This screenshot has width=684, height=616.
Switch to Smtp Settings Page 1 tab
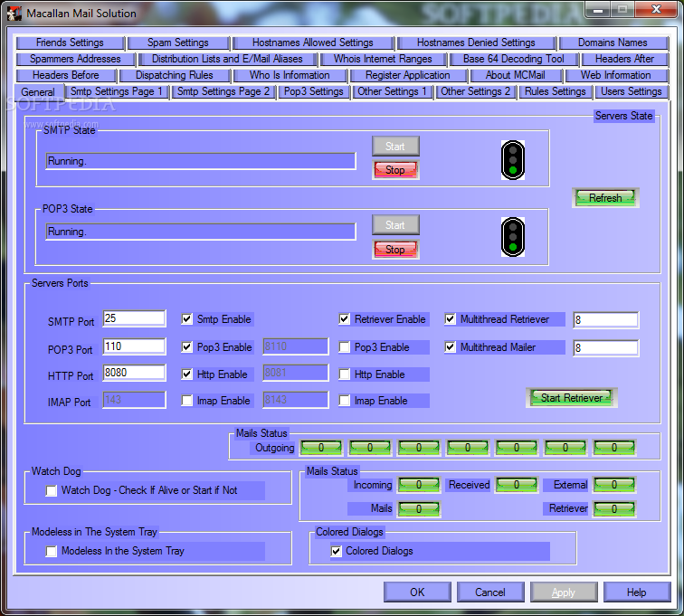[x=117, y=91]
